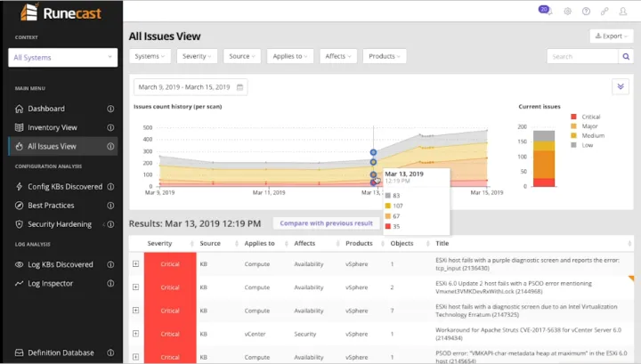Click the help question mark icon

point(586,12)
